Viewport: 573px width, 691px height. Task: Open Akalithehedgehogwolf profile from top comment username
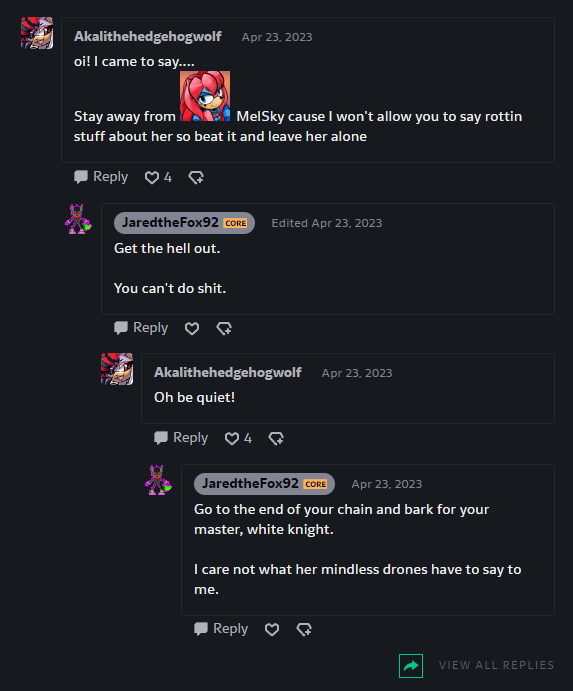148,37
